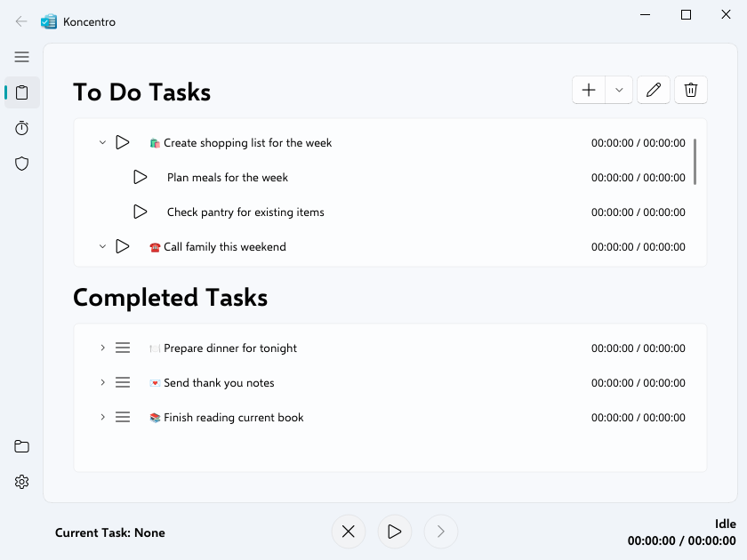Select the Tasks clipboard tab in sidebar
Viewport: 747px width, 560px height.
pyautogui.click(x=22, y=92)
